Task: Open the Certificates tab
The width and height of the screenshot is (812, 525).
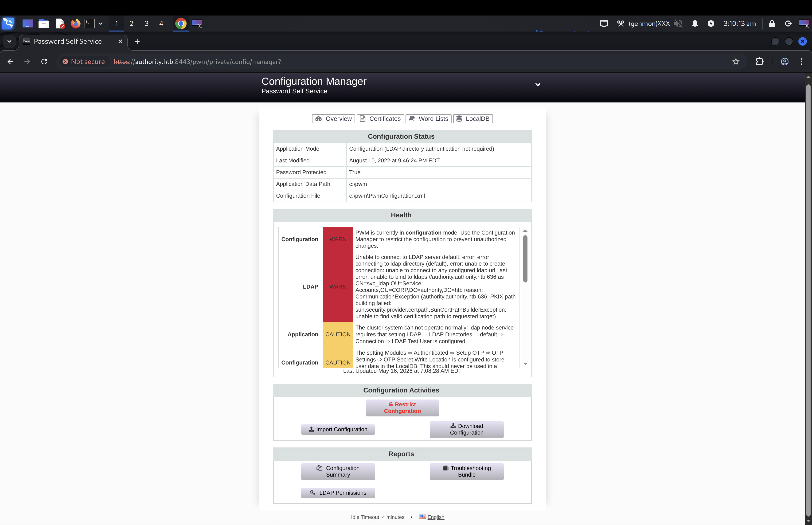Action: (x=380, y=119)
